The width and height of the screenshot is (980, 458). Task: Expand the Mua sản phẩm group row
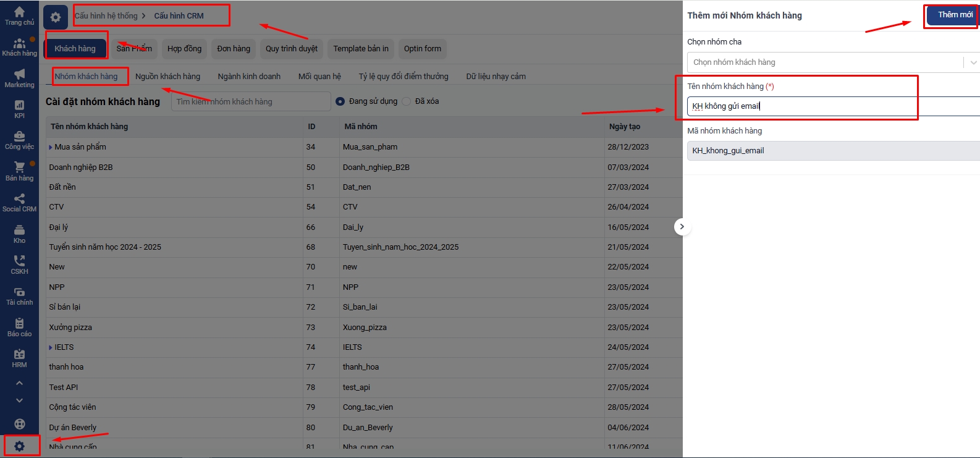pyautogui.click(x=51, y=147)
